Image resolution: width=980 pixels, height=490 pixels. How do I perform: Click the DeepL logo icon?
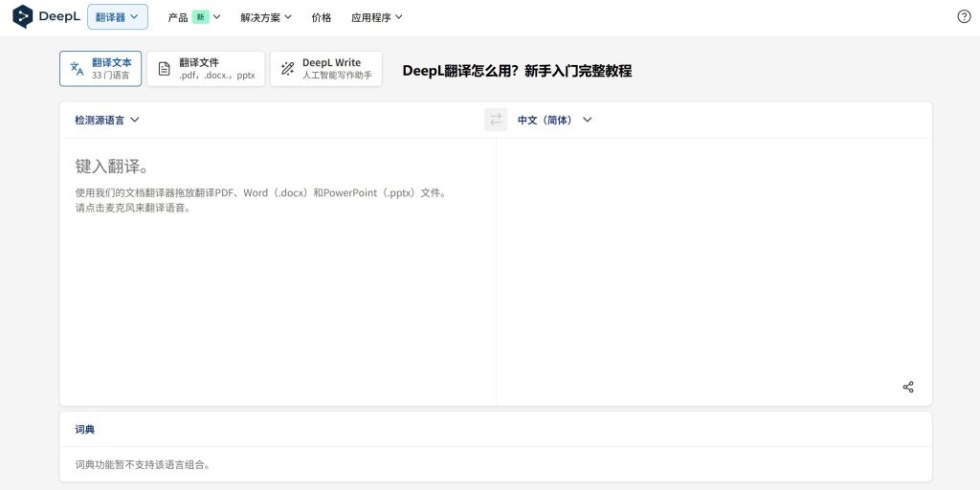tap(23, 17)
